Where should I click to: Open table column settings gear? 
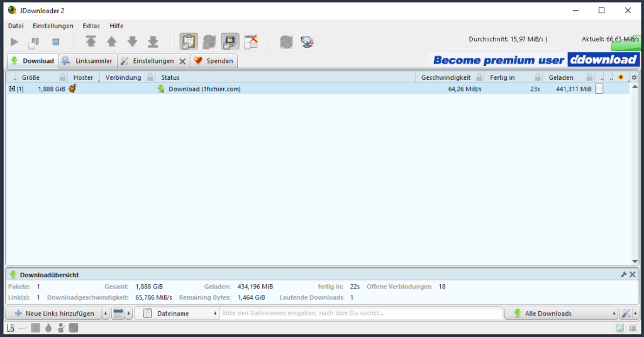coord(634,77)
